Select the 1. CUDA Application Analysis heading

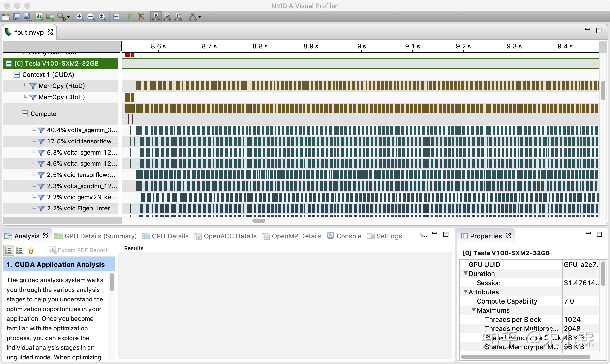click(x=56, y=265)
